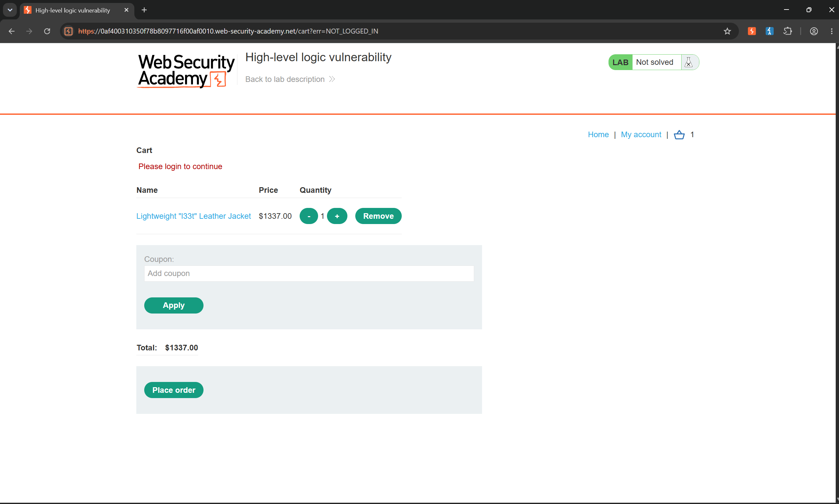Click the 'Not solved' lab status label
The width and height of the screenshot is (839, 504).
tap(654, 62)
